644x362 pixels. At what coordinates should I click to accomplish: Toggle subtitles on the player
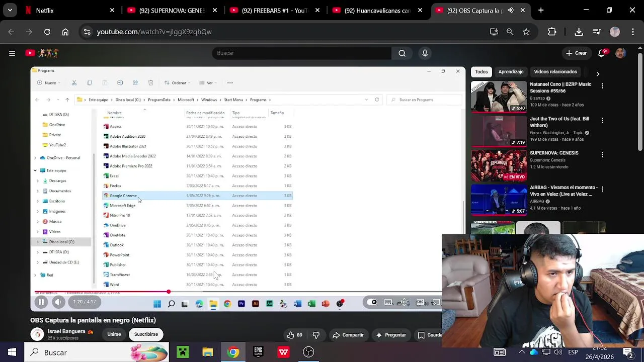388,302
